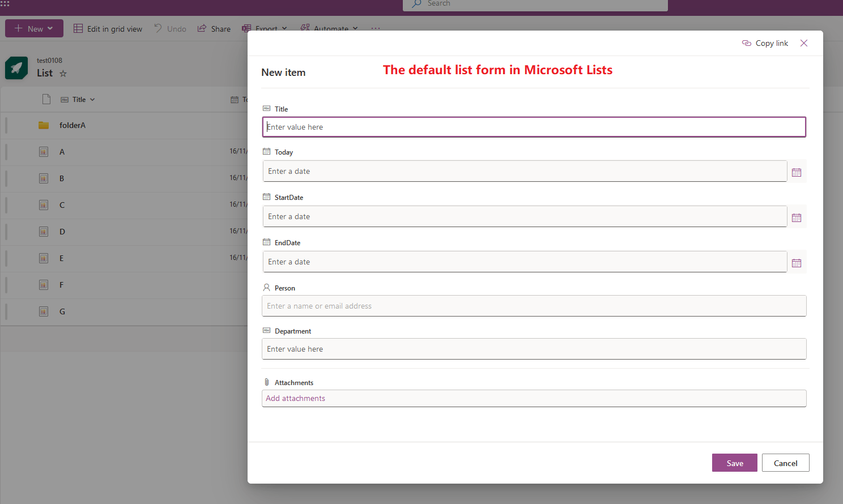Screen dimensions: 843x504
Task: Click the Today date input field
Action: coord(525,171)
